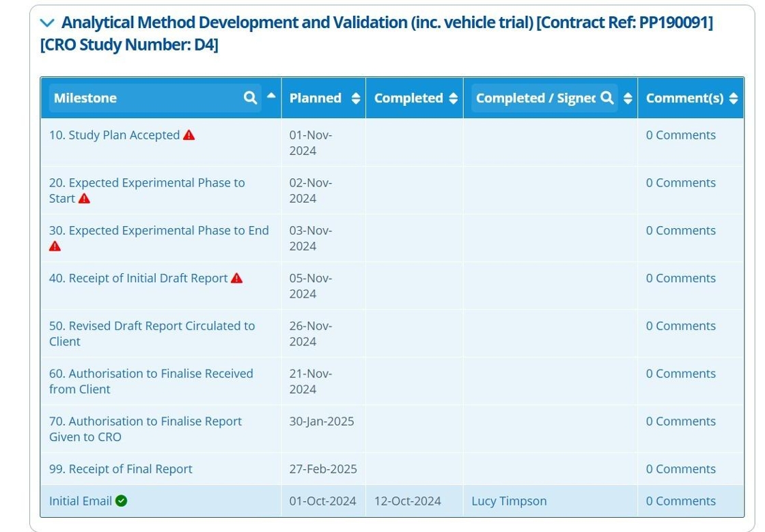Screen dimensions: 765x532
Task: Click warning icon beside Receipt of Initial Draft Report
Action: (237, 278)
